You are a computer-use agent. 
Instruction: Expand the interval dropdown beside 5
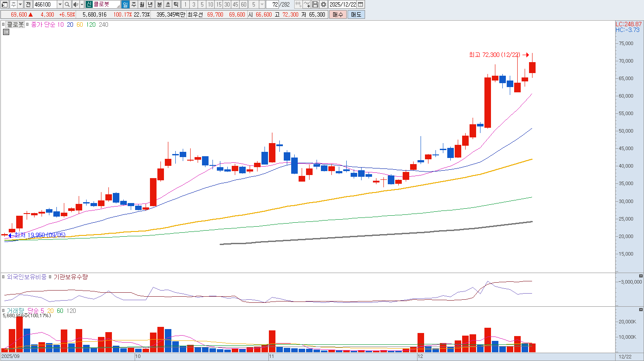pos(262,4)
